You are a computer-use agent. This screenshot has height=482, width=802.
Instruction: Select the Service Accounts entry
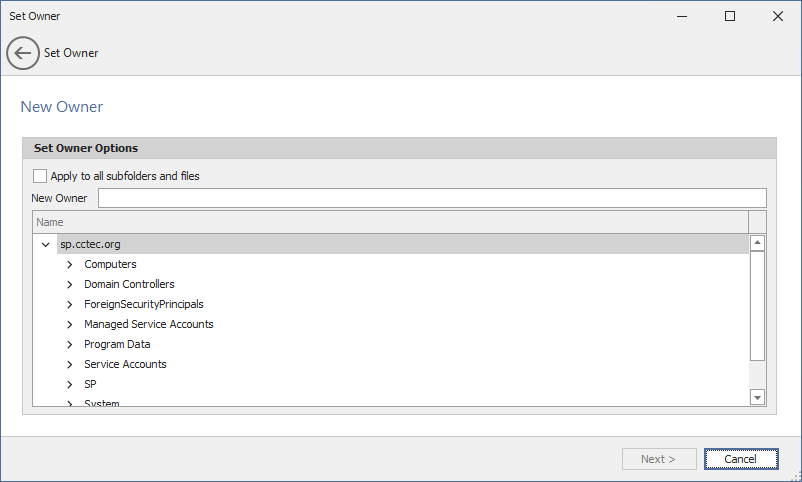click(x=125, y=364)
